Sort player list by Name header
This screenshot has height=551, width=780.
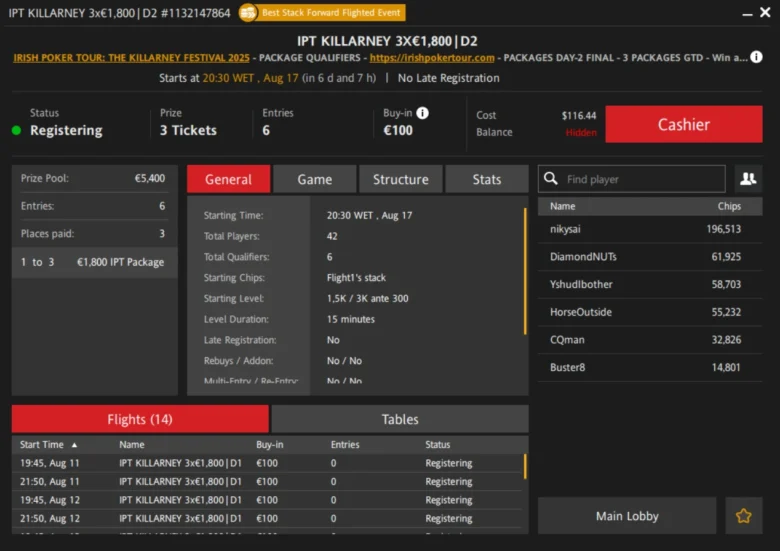tap(563, 206)
